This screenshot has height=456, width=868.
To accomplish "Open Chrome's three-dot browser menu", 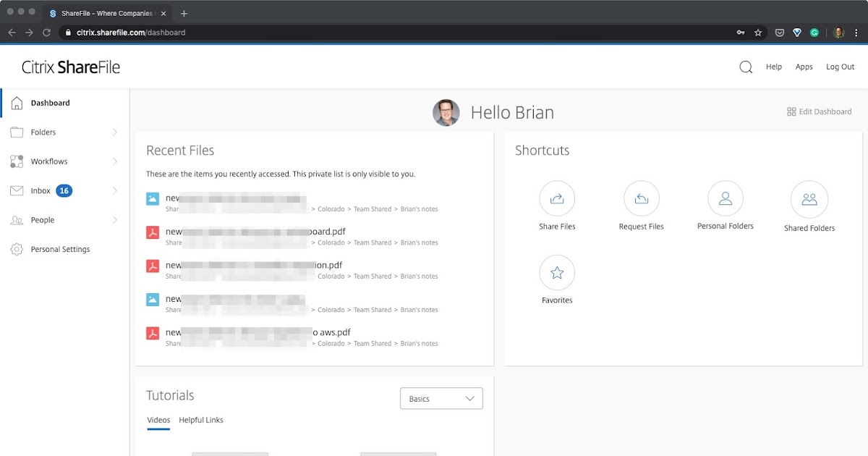I will point(856,32).
